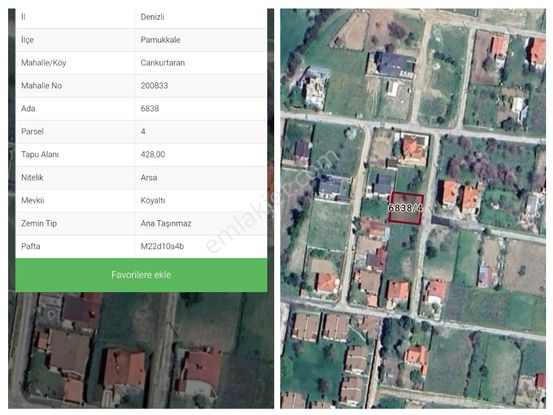Click the green Favorilere ekle button
This screenshot has width=553, height=415.
141,275
